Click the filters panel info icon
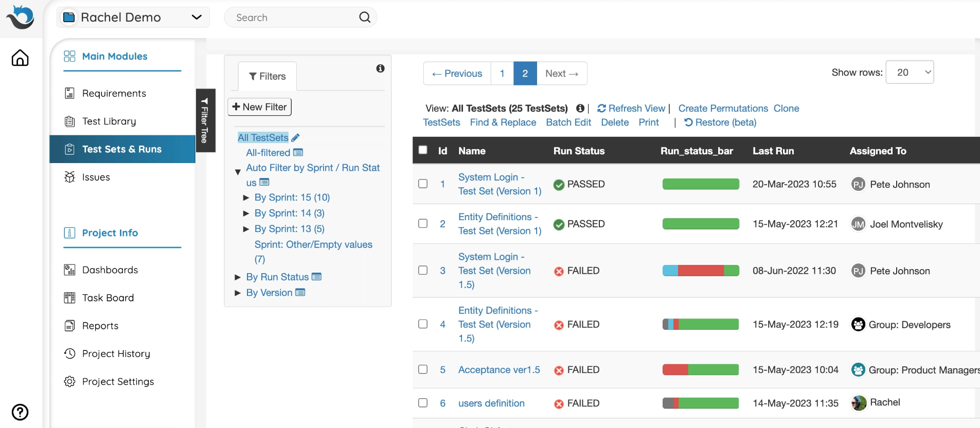Screen dimensions: 980x428 pos(380,68)
